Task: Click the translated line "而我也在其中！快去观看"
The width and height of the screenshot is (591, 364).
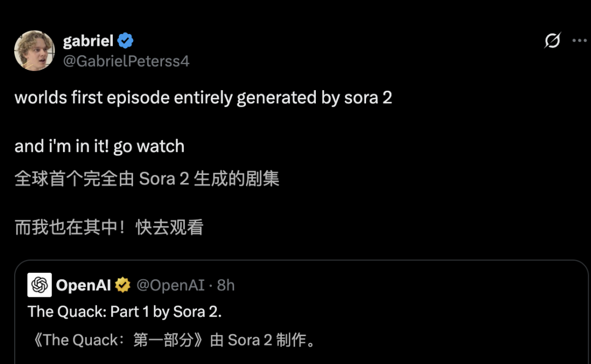Action: tap(108, 227)
